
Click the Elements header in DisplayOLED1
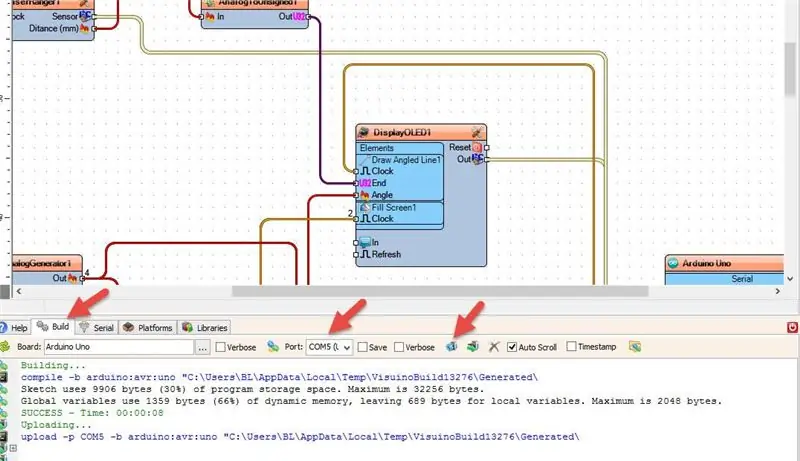tap(377, 148)
